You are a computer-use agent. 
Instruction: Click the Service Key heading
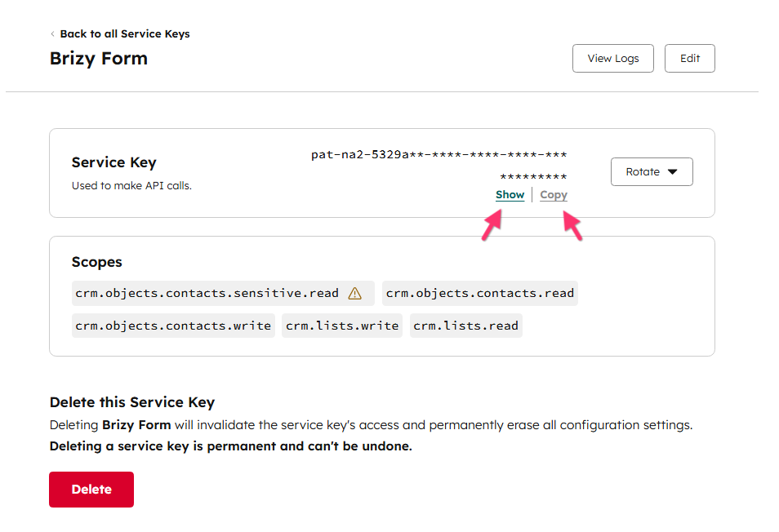(x=114, y=162)
